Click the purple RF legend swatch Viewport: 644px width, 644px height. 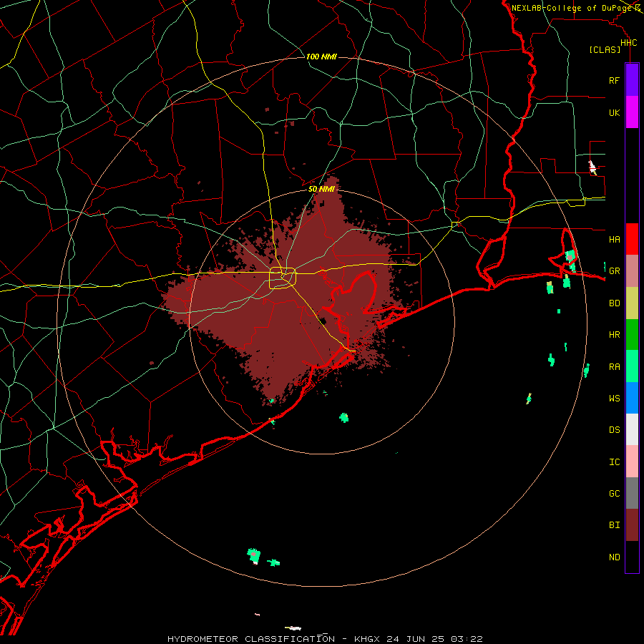point(632,80)
